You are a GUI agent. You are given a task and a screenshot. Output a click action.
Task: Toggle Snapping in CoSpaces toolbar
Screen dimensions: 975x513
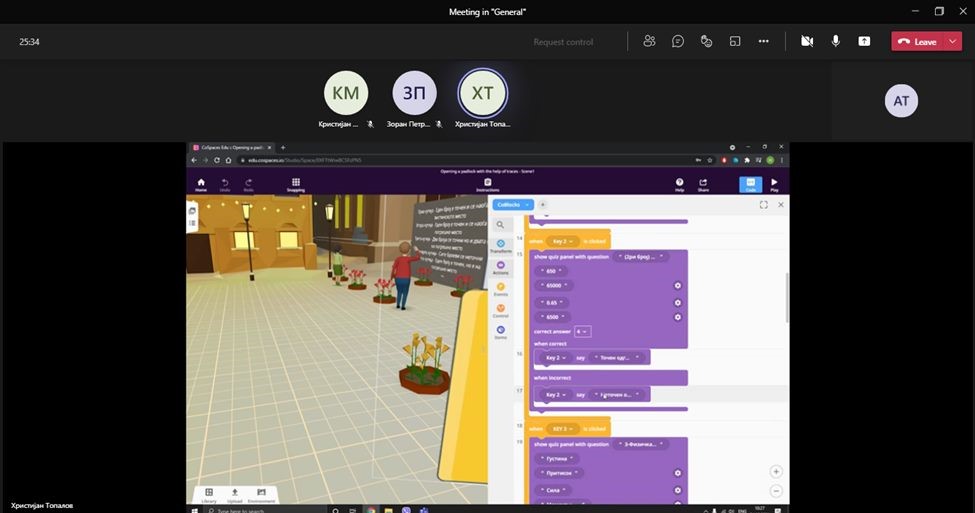(295, 185)
